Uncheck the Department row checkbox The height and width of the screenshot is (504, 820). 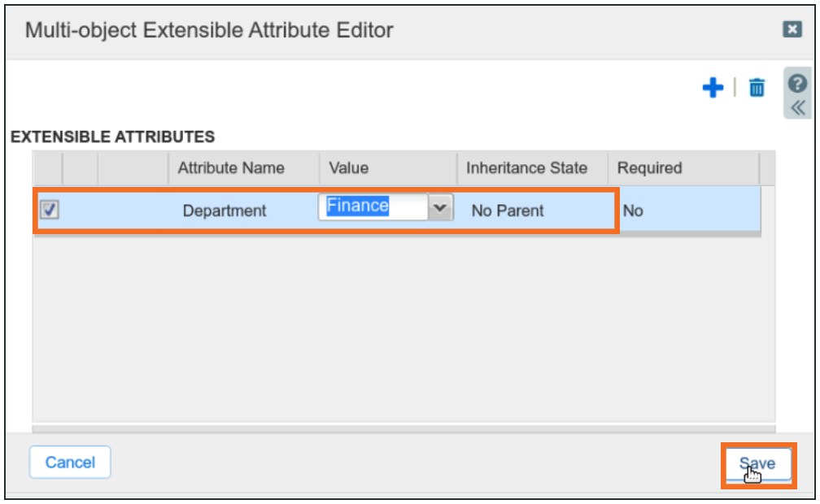pyautogui.click(x=50, y=210)
